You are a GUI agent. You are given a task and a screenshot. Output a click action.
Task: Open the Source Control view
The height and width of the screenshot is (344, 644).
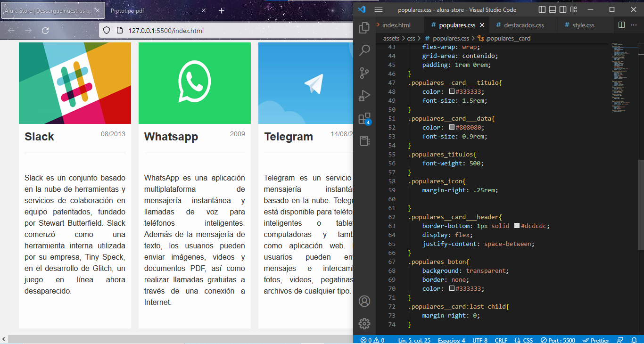364,73
